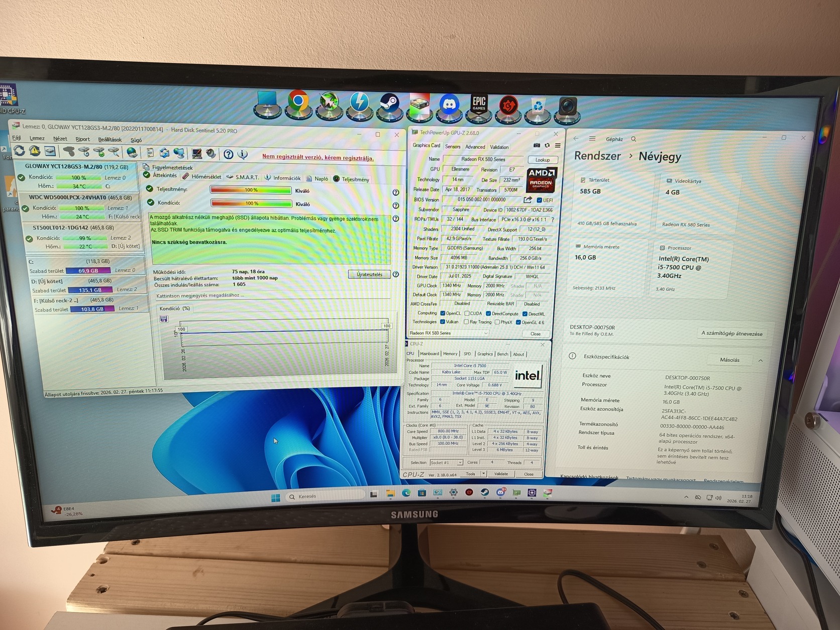The image size is (840, 630).
Task: Share the BIOS via export arrow icon
Action: tap(528, 200)
